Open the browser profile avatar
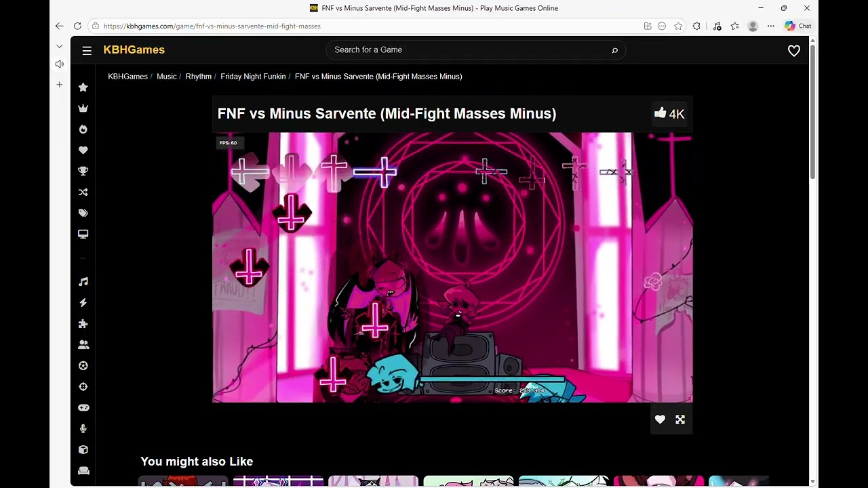Image resolution: width=868 pixels, height=488 pixels. [x=753, y=26]
